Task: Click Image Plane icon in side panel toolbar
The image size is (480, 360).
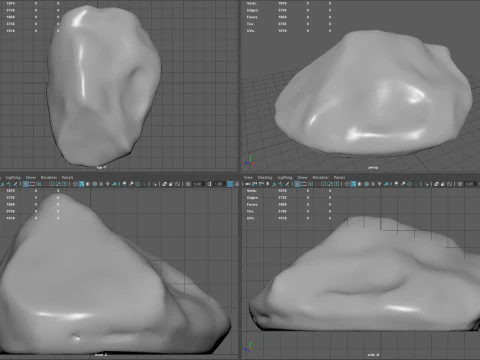Action: tap(274, 184)
